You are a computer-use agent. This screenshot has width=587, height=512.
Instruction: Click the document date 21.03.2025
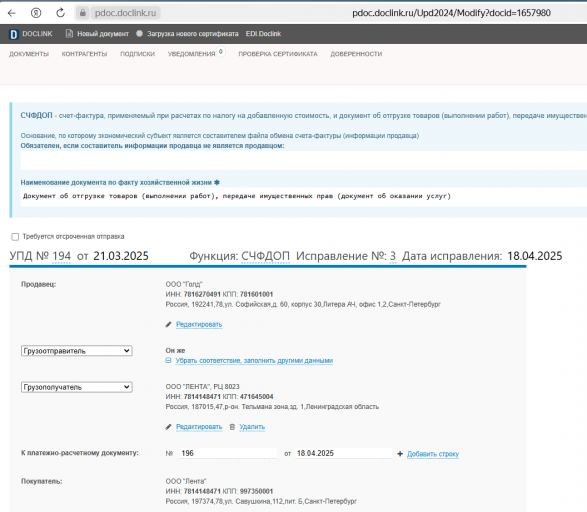121,256
